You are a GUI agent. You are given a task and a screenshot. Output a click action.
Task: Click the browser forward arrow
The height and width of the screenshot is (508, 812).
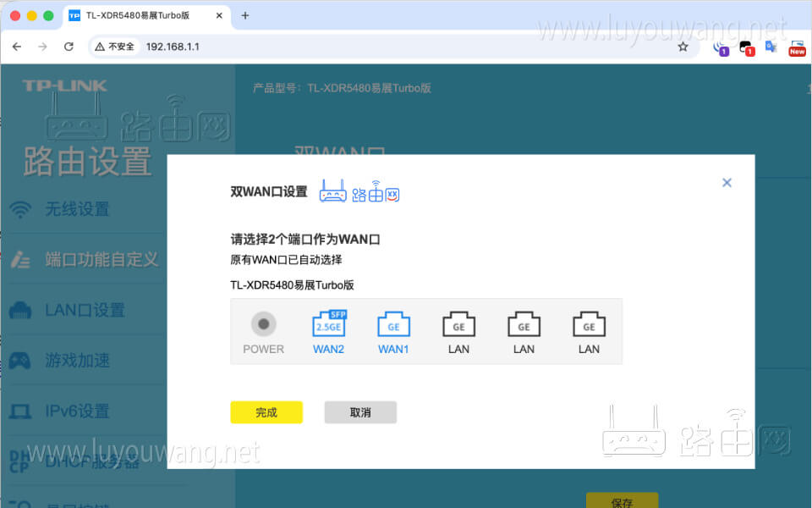click(x=42, y=47)
